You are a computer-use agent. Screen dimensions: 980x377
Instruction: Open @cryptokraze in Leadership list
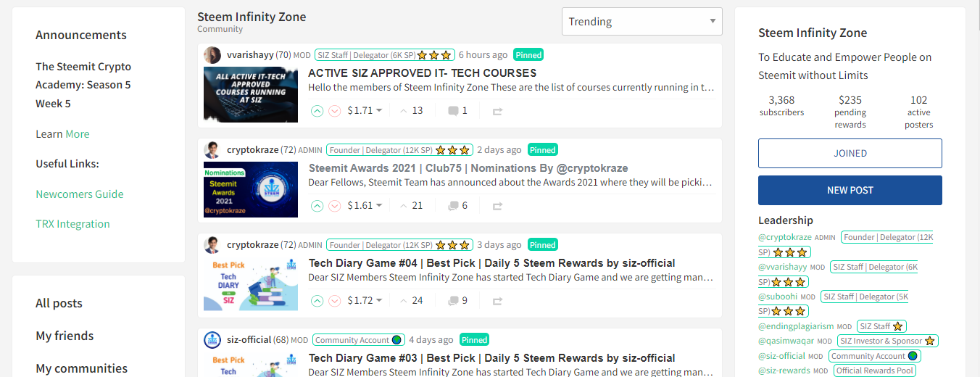coord(785,237)
